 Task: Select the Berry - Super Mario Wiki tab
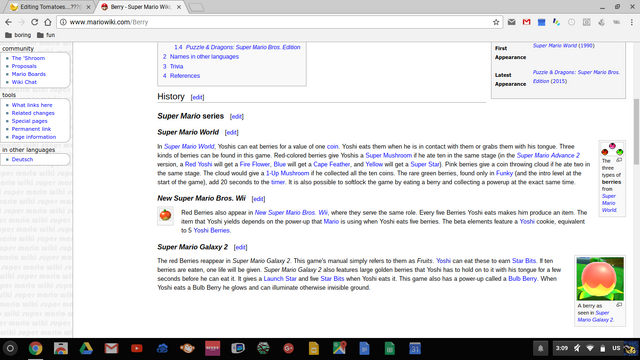(x=141, y=7)
